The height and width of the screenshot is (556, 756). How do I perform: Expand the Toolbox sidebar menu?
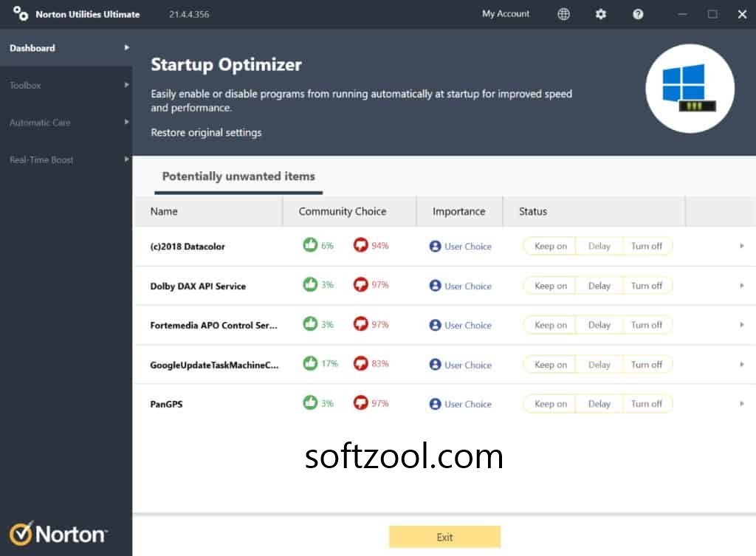click(66, 85)
